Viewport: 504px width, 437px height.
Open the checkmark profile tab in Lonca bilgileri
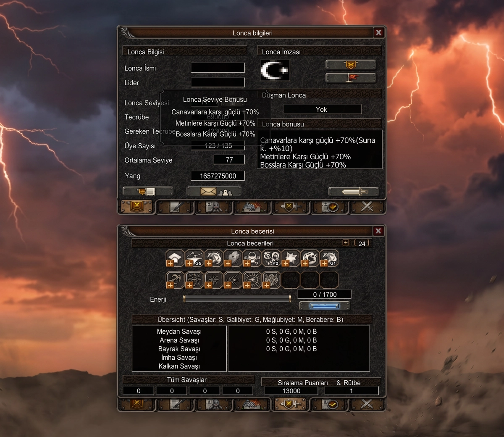pos(329,207)
